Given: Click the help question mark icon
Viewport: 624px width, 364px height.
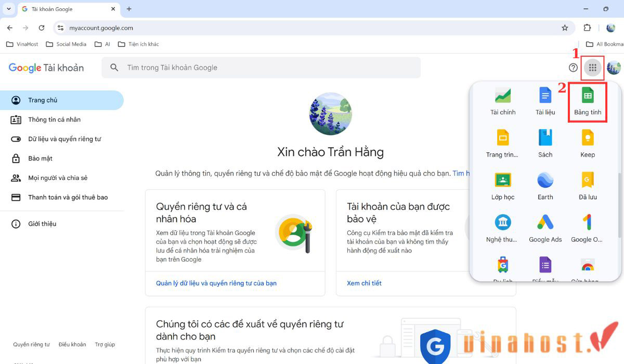Looking at the screenshot, I should coord(573,68).
